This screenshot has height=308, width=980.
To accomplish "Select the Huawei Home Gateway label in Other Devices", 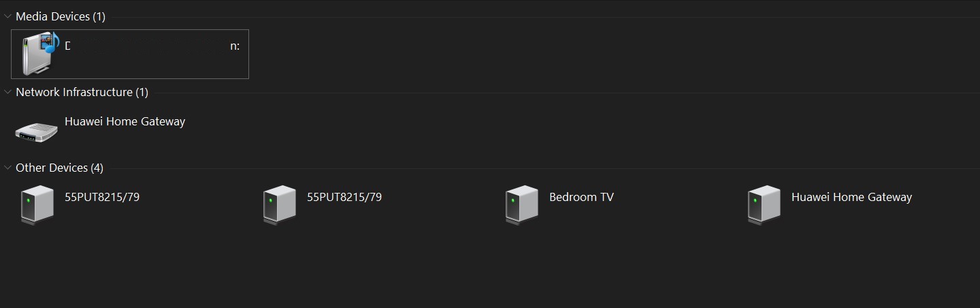I will [x=851, y=198].
